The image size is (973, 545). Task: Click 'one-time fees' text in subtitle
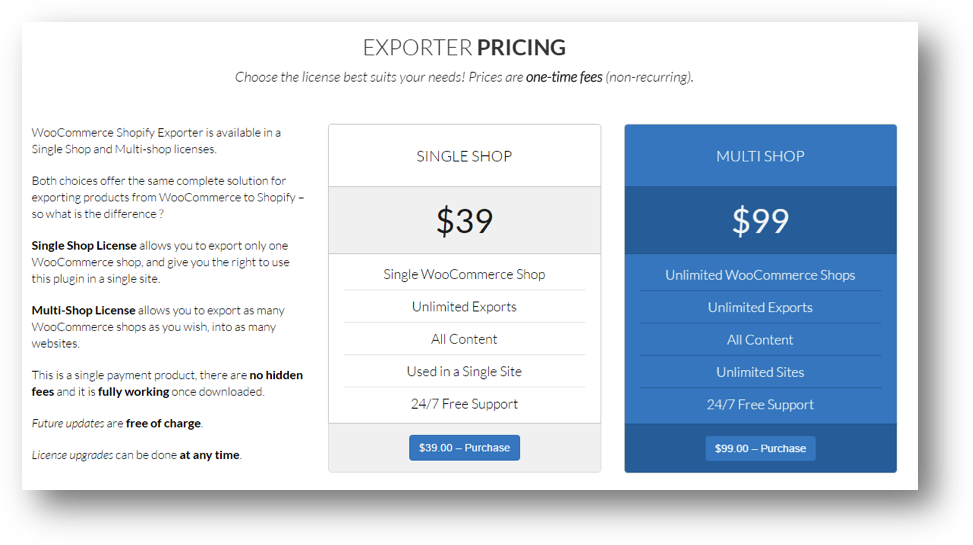pos(564,77)
